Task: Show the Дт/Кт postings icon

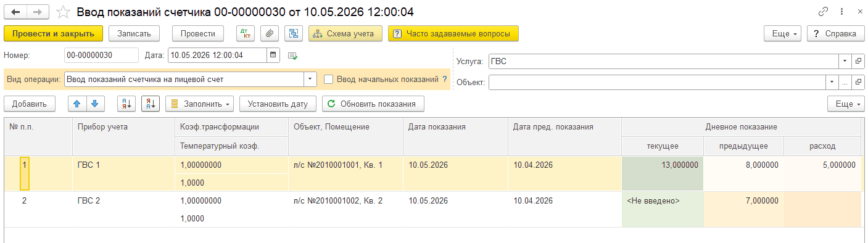Action: [x=246, y=33]
